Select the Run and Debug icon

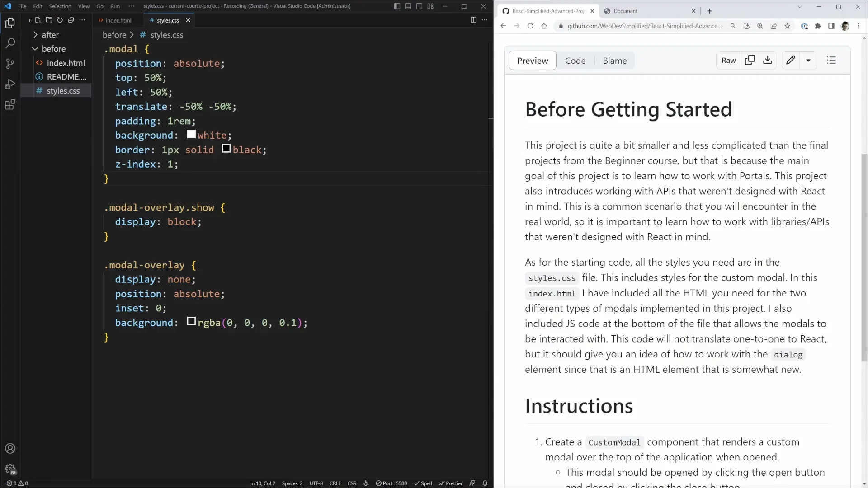10,84
